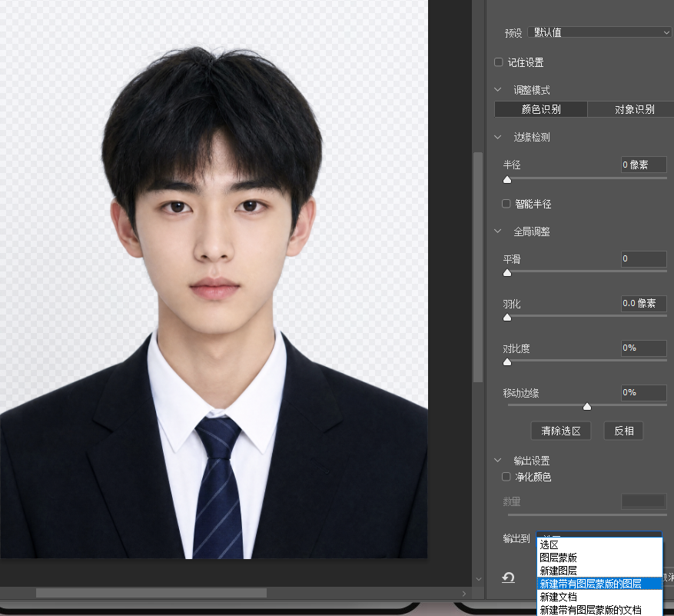Choose 图层蒙版 as output target
Screen dimensions: 674x616
coord(599,558)
